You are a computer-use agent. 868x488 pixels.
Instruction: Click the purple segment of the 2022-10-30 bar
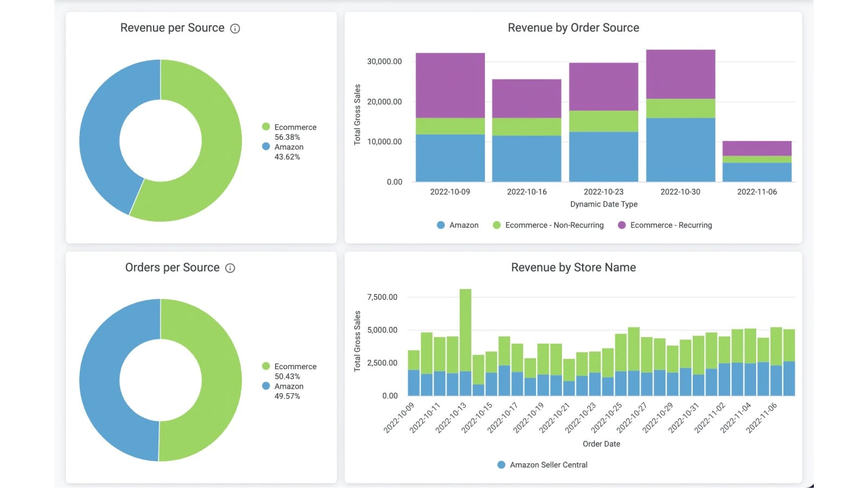[681, 73]
